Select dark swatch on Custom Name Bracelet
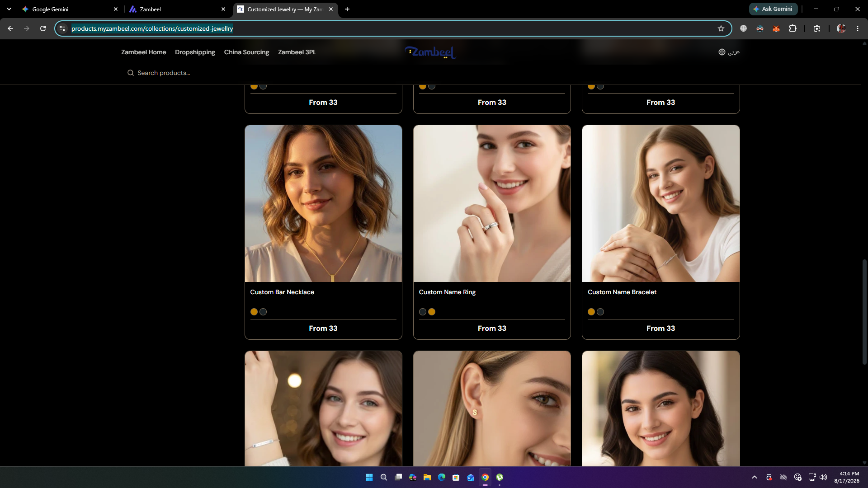 coord(600,312)
